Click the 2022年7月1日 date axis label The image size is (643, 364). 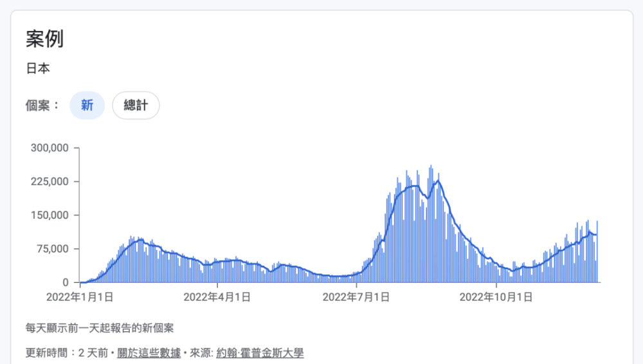pyautogui.click(x=356, y=297)
